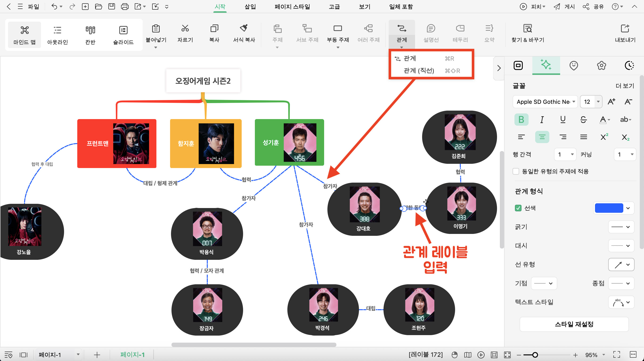The image size is (644, 361).
Task: Click the blue line color swatch
Action: click(609, 208)
